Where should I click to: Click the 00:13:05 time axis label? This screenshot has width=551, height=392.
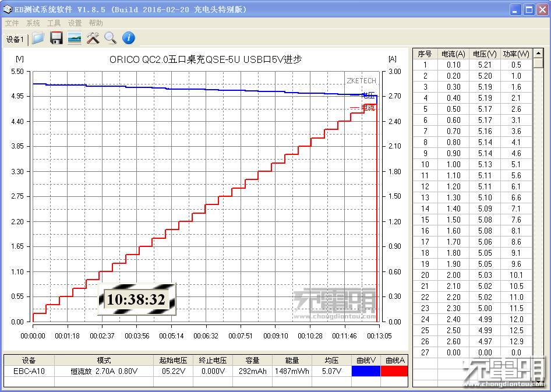coord(379,336)
